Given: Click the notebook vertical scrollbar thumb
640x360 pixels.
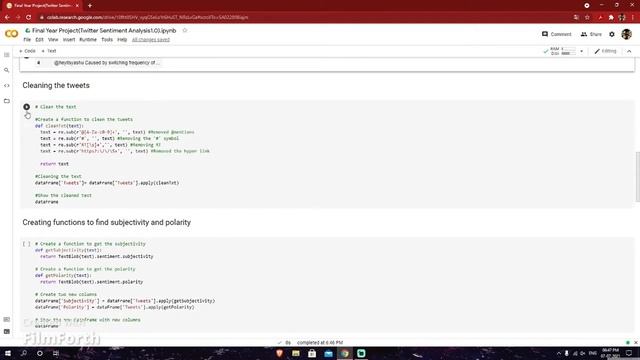Looking at the screenshot, I should pyautogui.click(x=638, y=176).
